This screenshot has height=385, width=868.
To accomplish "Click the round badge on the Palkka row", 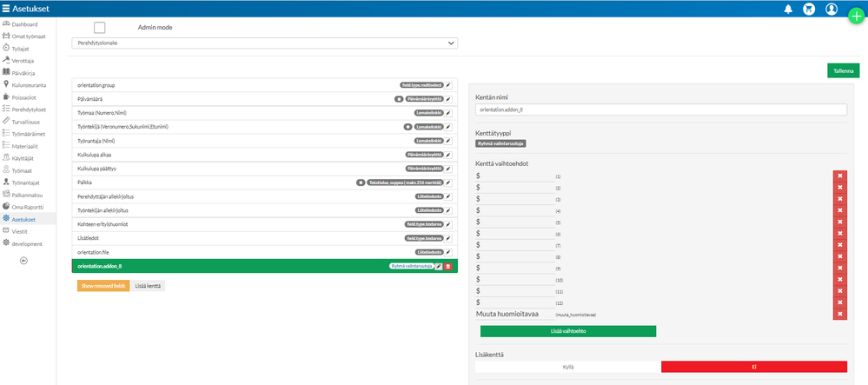I will 361,183.
